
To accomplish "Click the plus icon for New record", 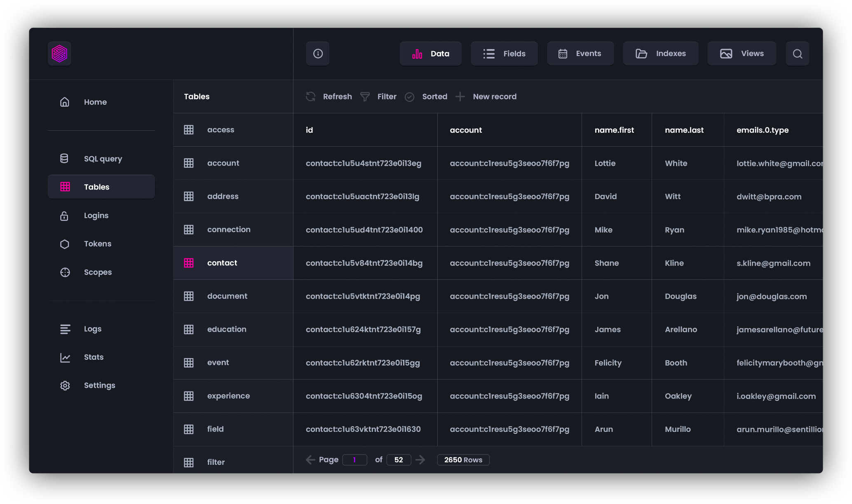I will coord(460,96).
